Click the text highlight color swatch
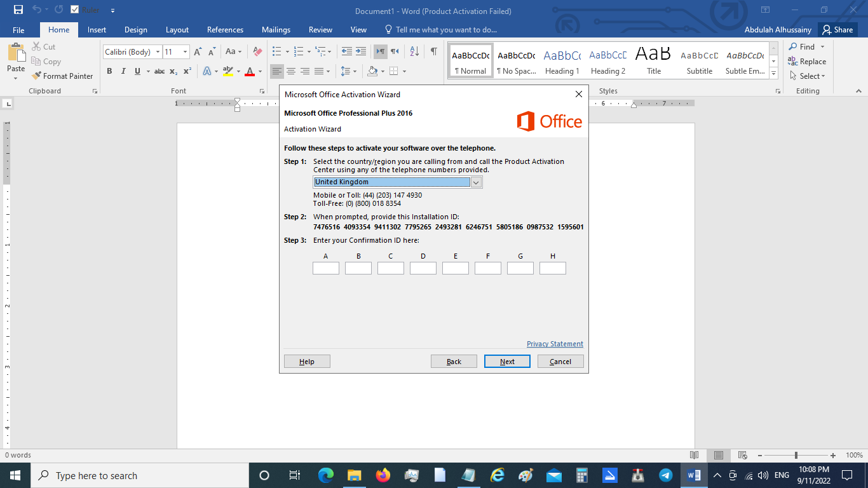The image size is (868, 488). (228, 71)
